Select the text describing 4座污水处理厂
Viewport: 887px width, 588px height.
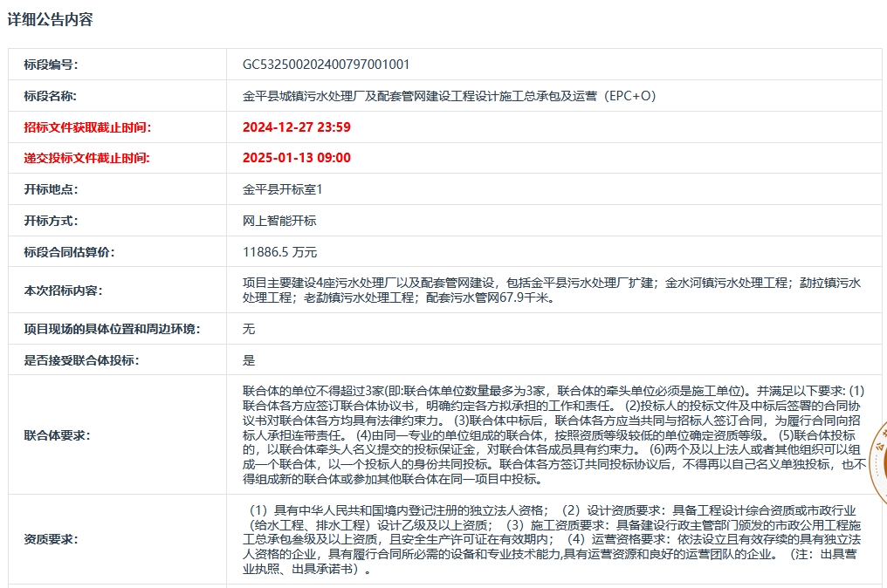(x=552, y=290)
